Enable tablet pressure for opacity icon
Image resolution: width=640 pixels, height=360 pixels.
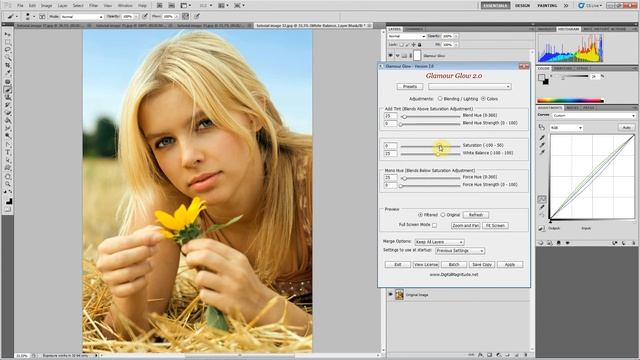click(x=145, y=16)
